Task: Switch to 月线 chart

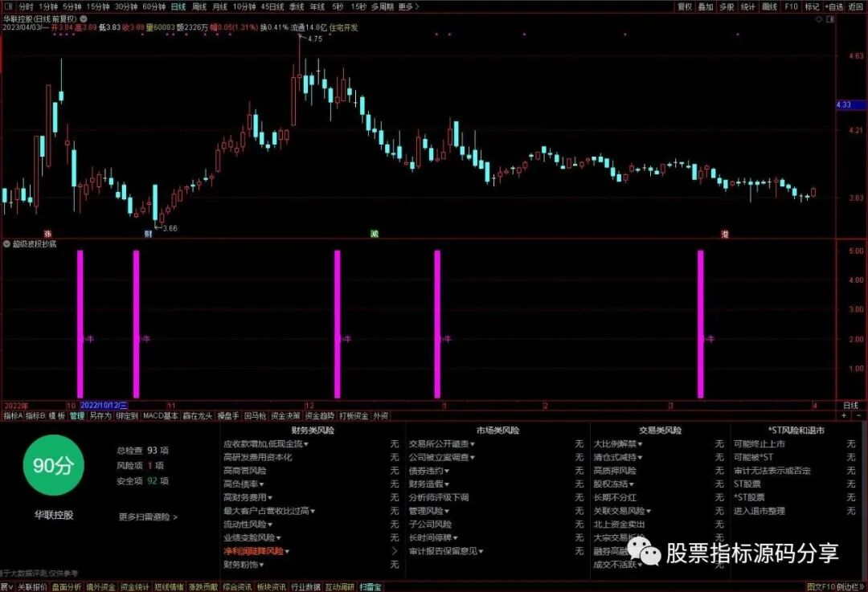Action: point(219,6)
